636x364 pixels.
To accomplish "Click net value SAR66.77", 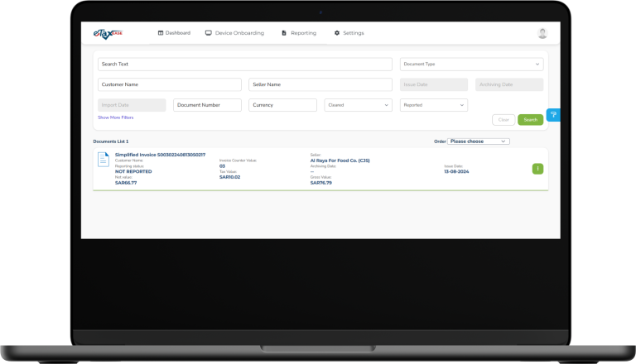I will tap(126, 183).
